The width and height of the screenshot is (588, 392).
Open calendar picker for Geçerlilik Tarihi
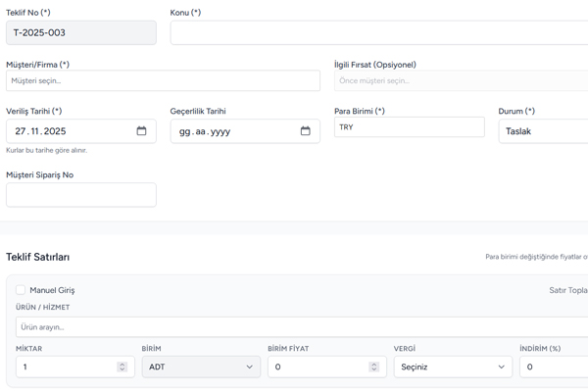click(x=305, y=131)
